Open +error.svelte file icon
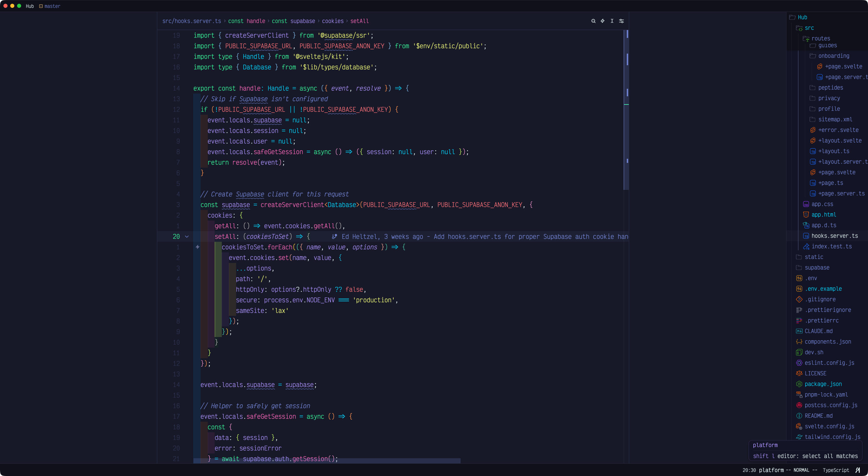 [x=813, y=130]
